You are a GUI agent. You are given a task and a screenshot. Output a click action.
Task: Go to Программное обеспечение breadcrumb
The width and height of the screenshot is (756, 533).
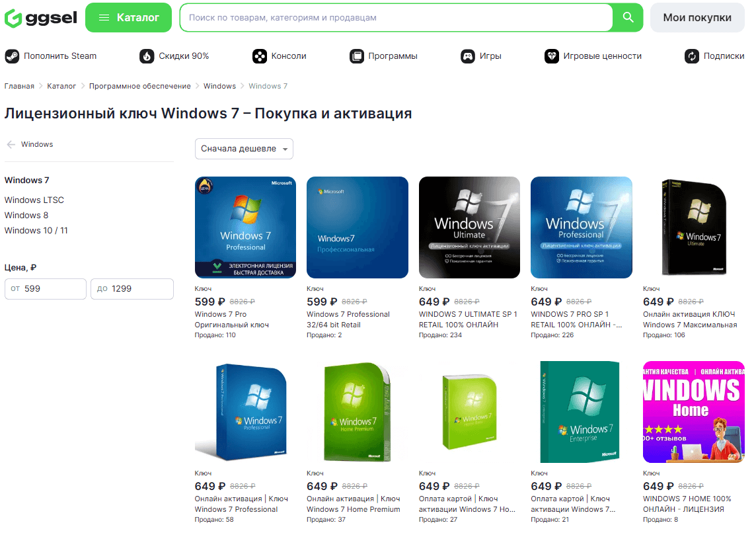pyautogui.click(x=140, y=86)
